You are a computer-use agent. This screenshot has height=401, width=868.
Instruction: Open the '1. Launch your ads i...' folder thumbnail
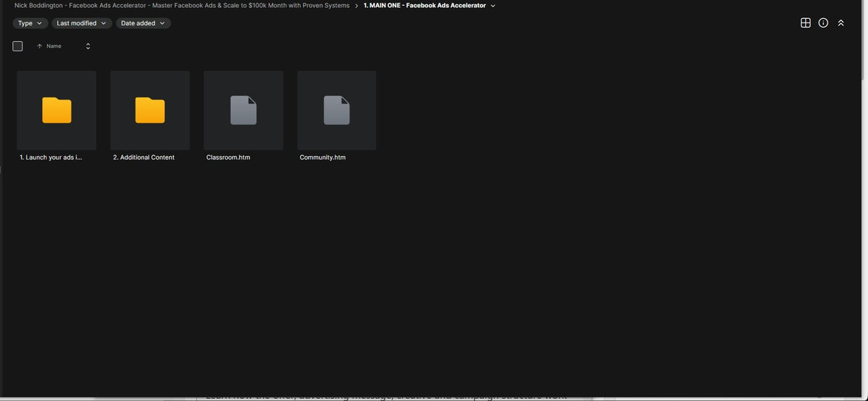point(56,111)
